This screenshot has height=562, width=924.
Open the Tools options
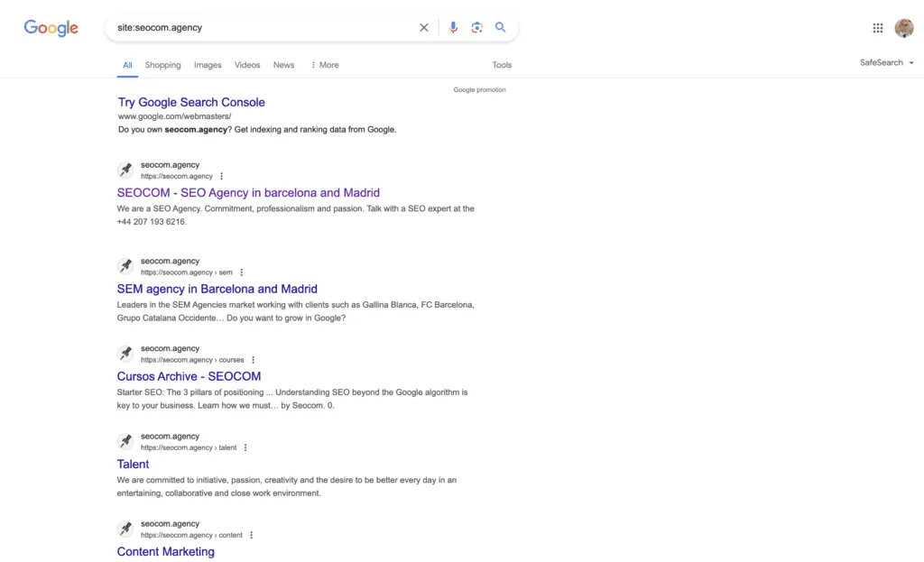point(502,65)
